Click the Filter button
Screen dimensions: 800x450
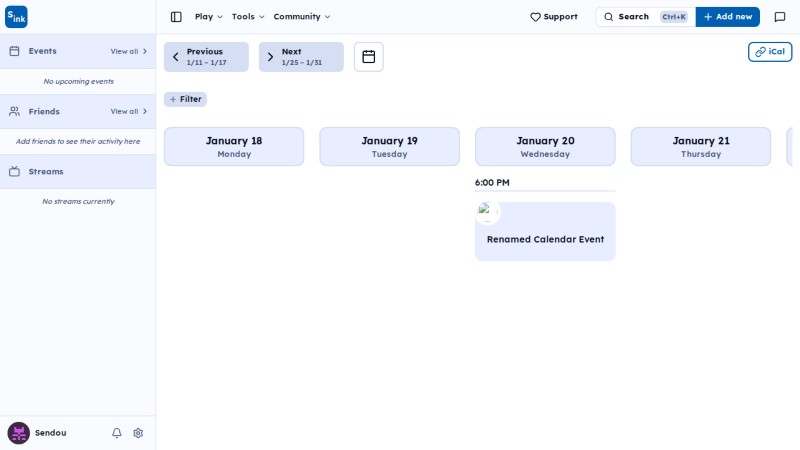tap(185, 99)
